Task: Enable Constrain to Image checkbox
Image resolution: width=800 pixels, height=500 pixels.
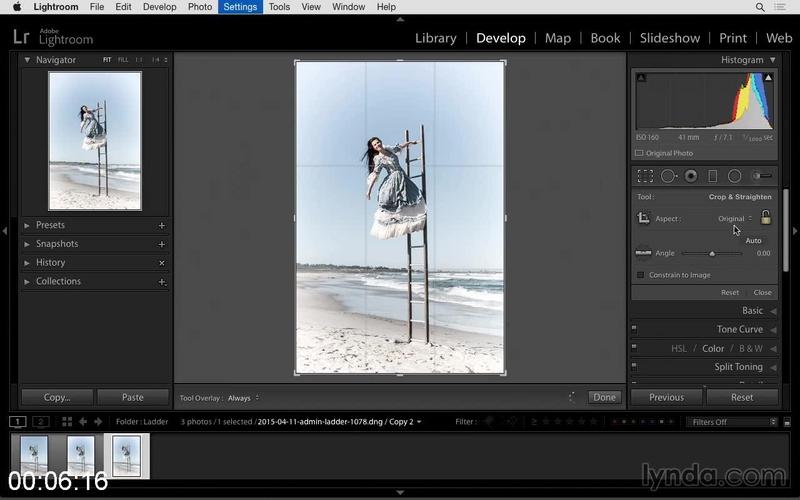Action: coord(640,275)
